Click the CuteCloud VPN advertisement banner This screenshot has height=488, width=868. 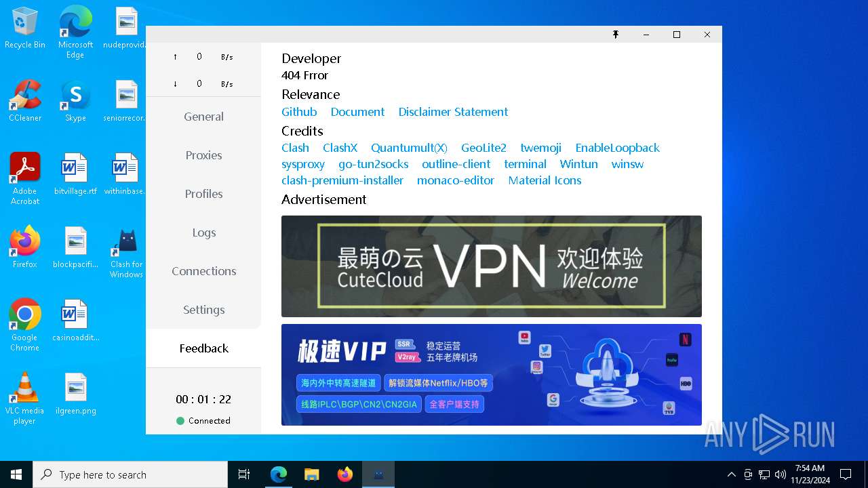(492, 266)
